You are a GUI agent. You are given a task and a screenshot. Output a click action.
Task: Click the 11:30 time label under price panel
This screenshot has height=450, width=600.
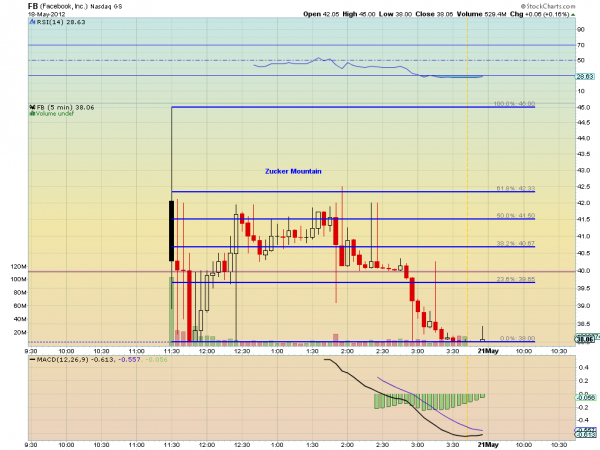click(x=172, y=351)
